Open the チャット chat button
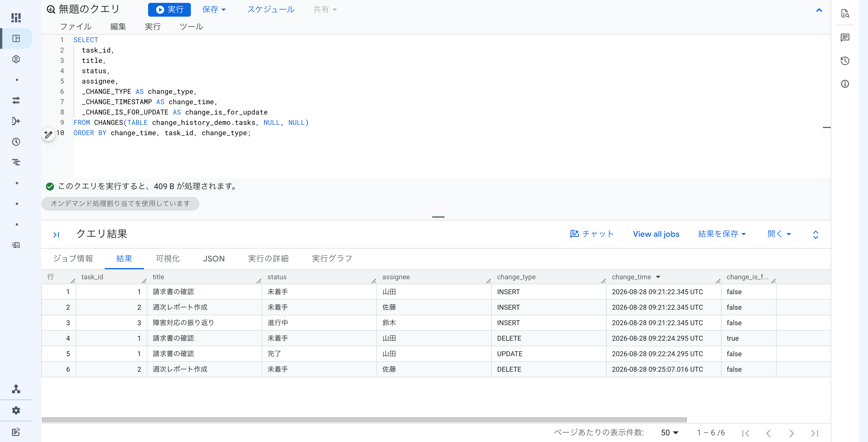Viewport: 868px width, 442px height. pyautogui.click(x=592, y=234)
